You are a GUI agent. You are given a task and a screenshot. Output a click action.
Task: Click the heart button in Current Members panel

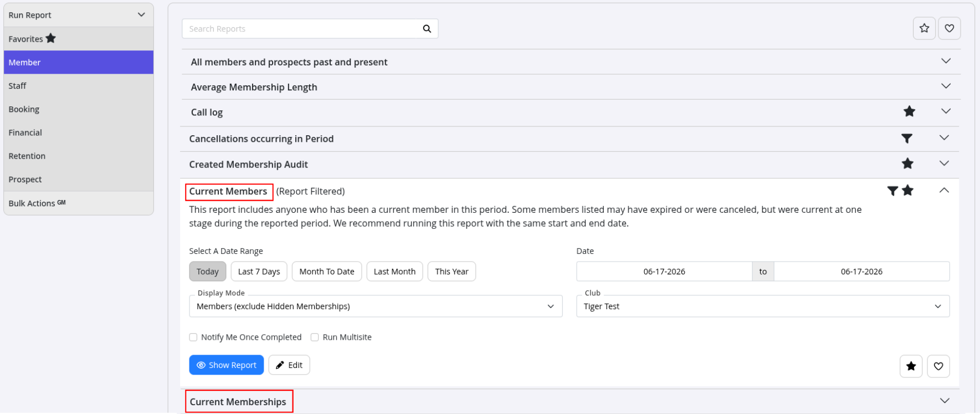pos(938,366)
